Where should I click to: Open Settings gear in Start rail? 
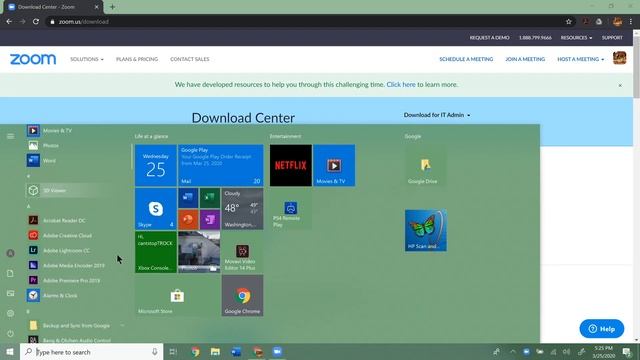click(11, 313)
